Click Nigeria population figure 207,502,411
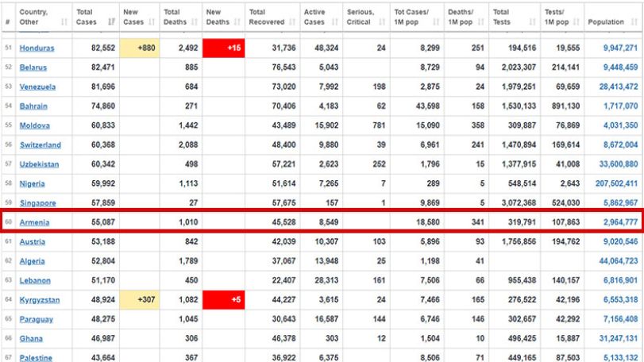Image resolution: width=644 pixels, height=362 pixels. [616, 183]
